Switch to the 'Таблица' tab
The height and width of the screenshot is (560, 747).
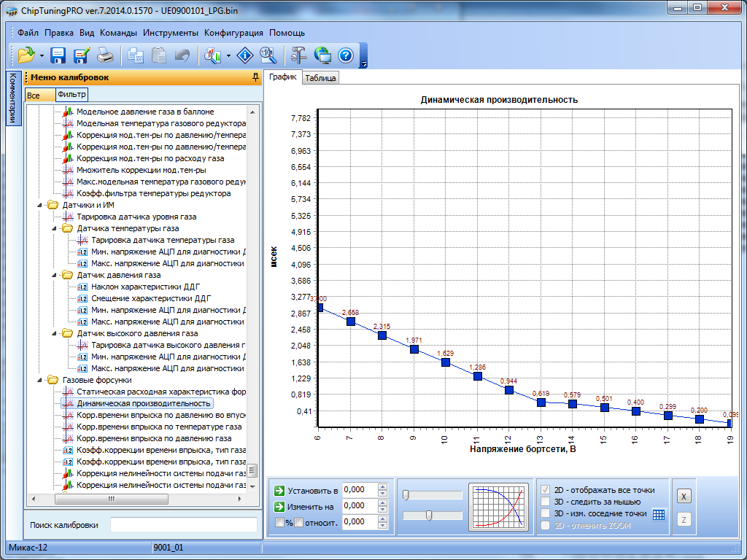pyautogui.click(x=320, y=78)
